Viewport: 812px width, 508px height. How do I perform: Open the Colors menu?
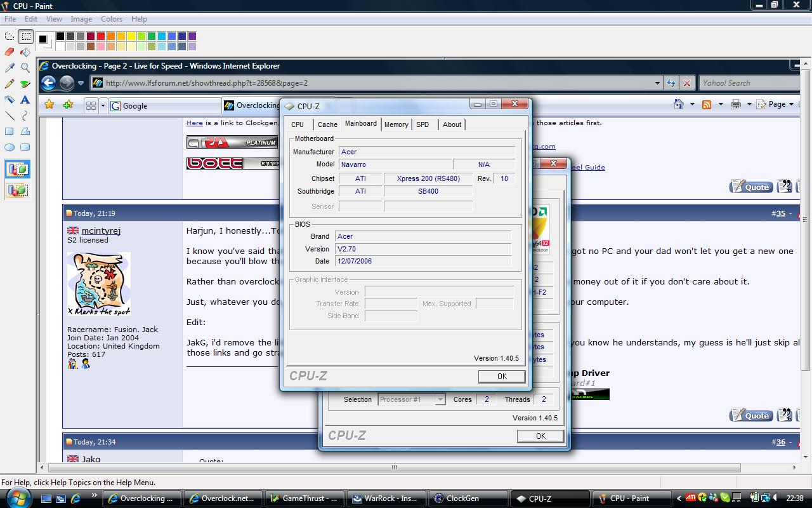tap(112, 19)
